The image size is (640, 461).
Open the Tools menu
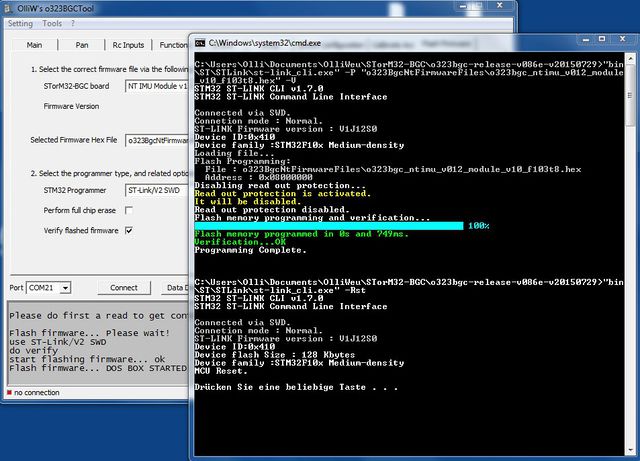coord(52,22)
